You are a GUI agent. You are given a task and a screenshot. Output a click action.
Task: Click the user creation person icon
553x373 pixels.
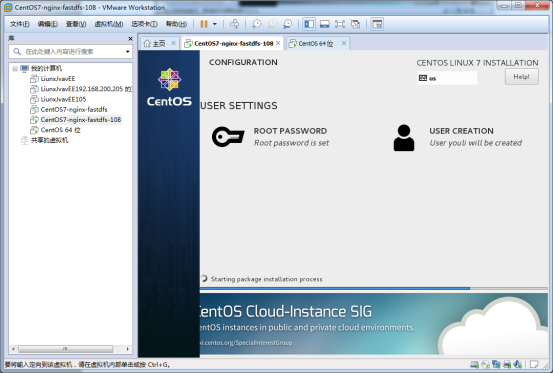coord(404,138)
